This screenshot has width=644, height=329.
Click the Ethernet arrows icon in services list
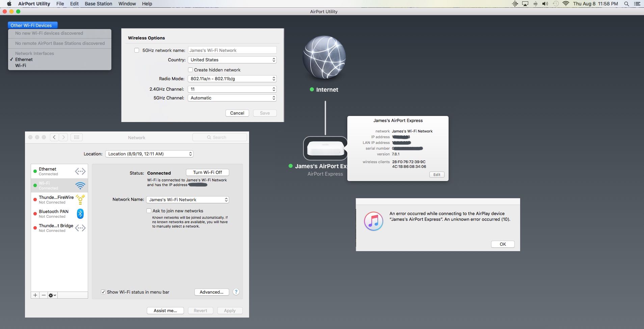pyautogui.click(x=80, y=171)
